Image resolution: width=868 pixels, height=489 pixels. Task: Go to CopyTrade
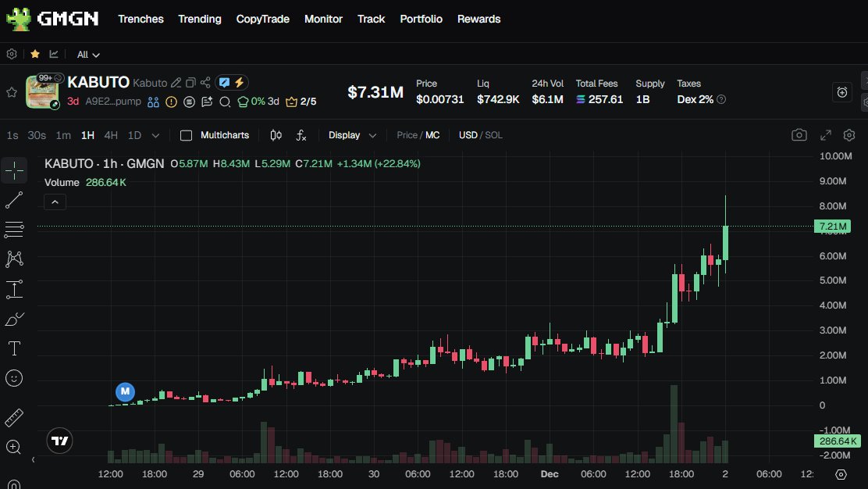(x=262, y=19)
